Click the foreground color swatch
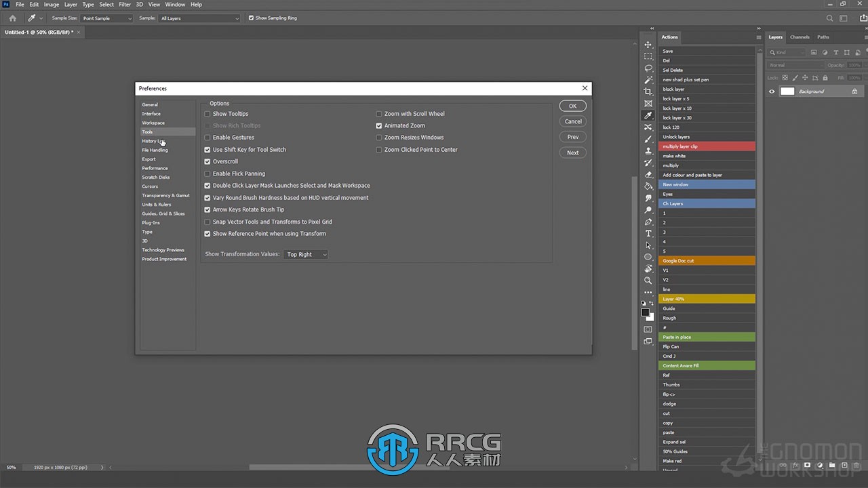This screenshot has height=488, width=868. (x=646, y=312)
